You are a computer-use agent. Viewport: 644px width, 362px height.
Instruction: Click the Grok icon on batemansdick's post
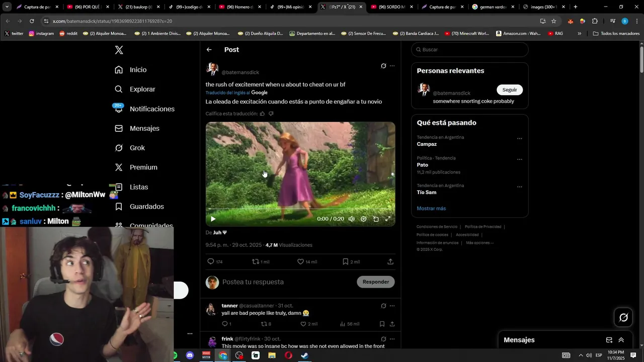tap(383, 66)
